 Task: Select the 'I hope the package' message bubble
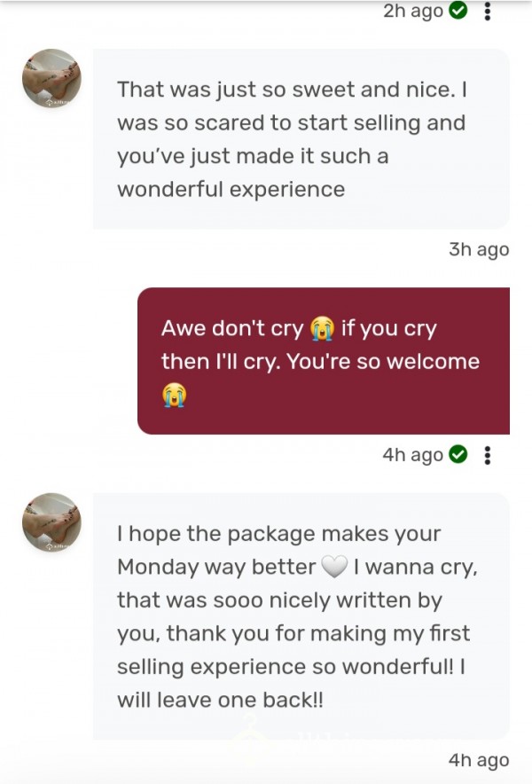tap(301, 616)
